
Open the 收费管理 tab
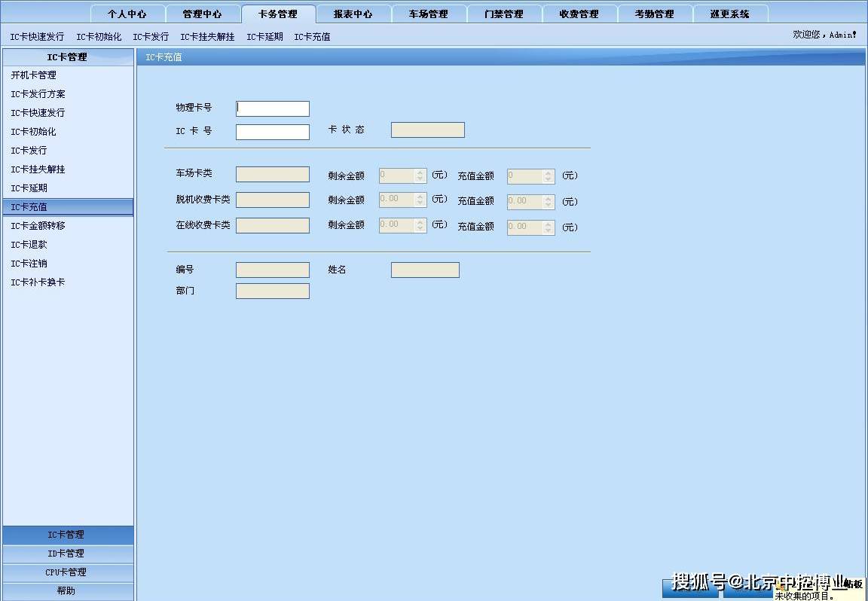579,14
